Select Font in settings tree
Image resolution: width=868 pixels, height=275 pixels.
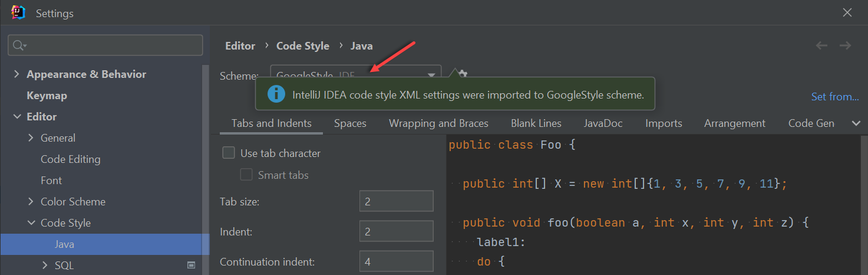point(51,181)
